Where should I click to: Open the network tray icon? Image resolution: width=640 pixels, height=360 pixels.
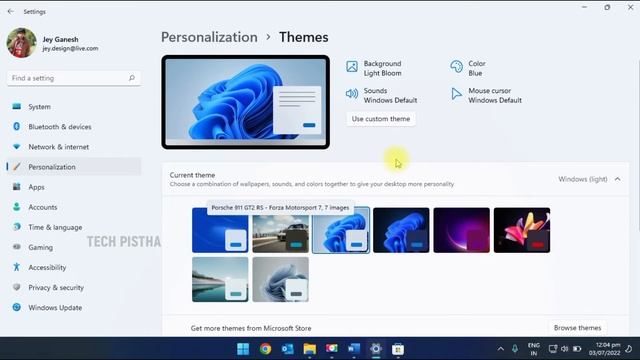click(553, 349)
